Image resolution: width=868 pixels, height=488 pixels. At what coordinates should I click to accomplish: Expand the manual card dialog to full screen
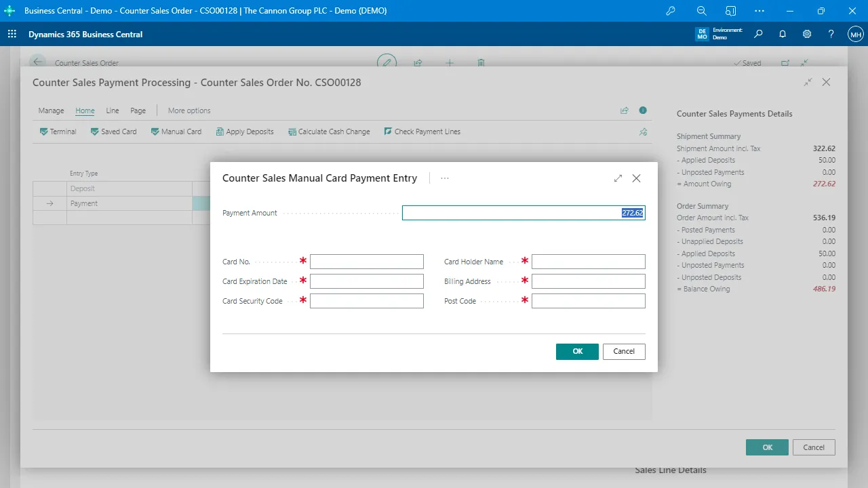point(618,178)
